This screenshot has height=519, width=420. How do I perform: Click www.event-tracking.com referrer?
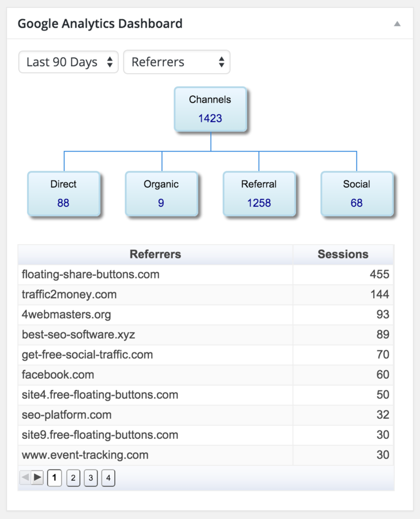click(85, 455)
